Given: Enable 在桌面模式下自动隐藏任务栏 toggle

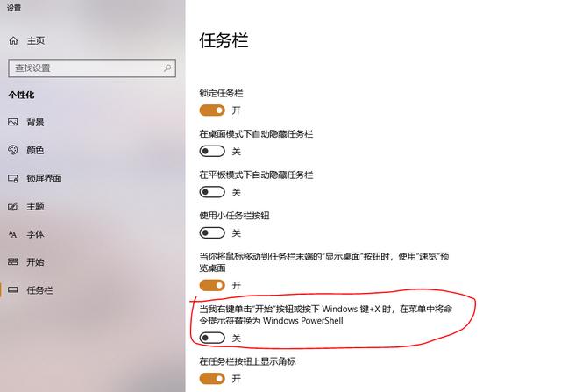Looking at the screenshot, I should (212, 151).
